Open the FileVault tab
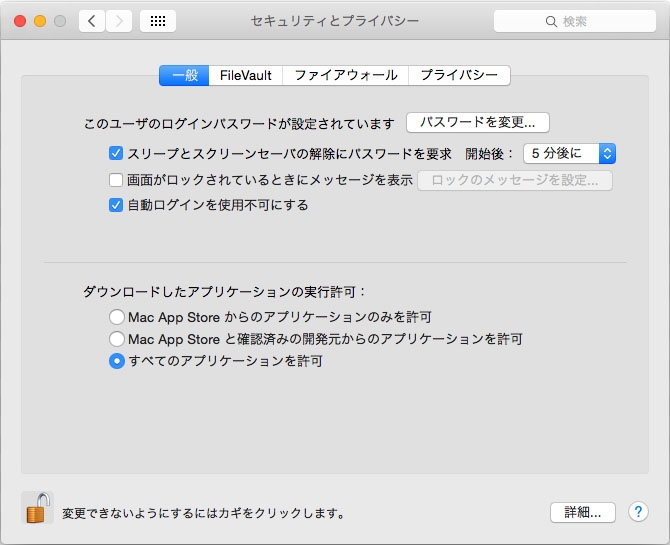Image resolution: width=670 pixels, height=545 pixels. tap(246, 76)
